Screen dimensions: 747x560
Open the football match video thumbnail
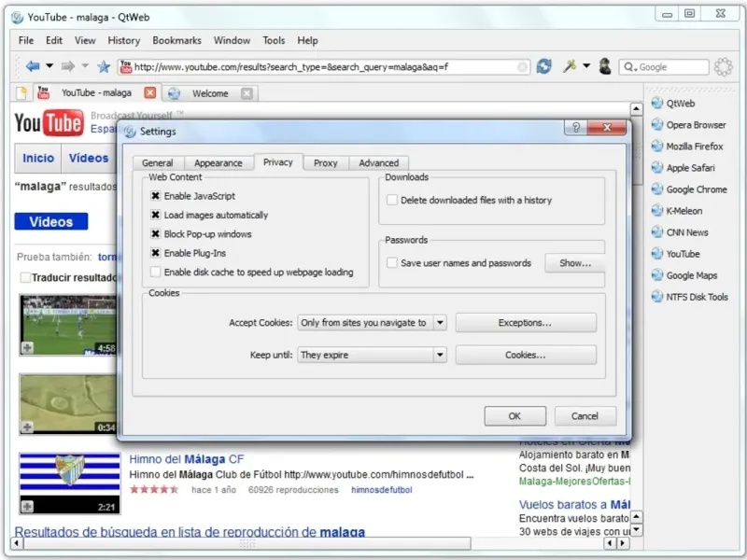[x=67, y=325]
